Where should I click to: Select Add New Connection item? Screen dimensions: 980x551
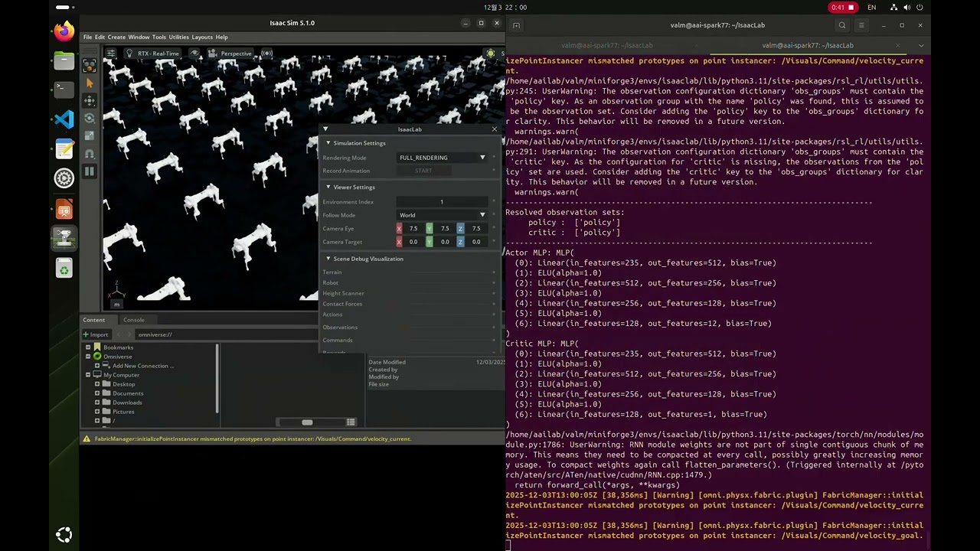point(142,366)
